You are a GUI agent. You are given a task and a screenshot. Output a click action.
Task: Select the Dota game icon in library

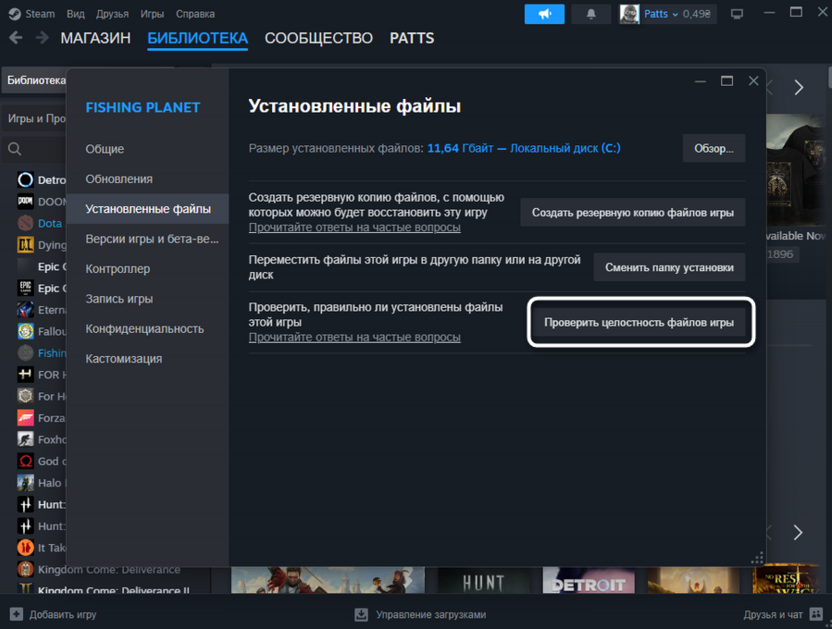click(25, 223)
